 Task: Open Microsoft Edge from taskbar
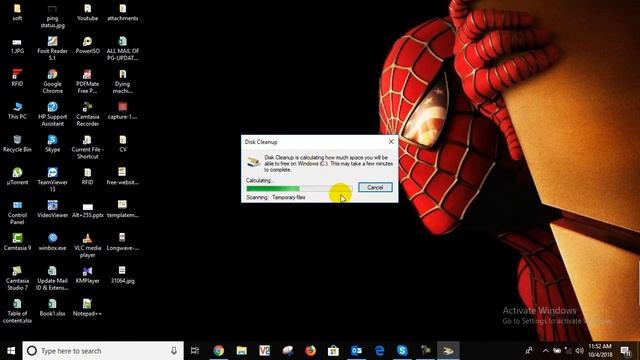[379, 351]
